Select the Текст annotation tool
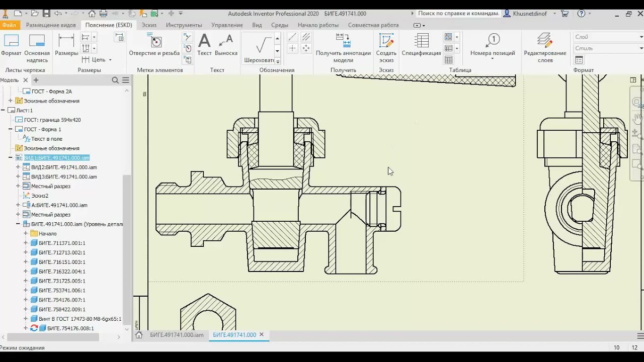Image resolution: width=644 pixels, height=362 pixels. pos(204,44)
